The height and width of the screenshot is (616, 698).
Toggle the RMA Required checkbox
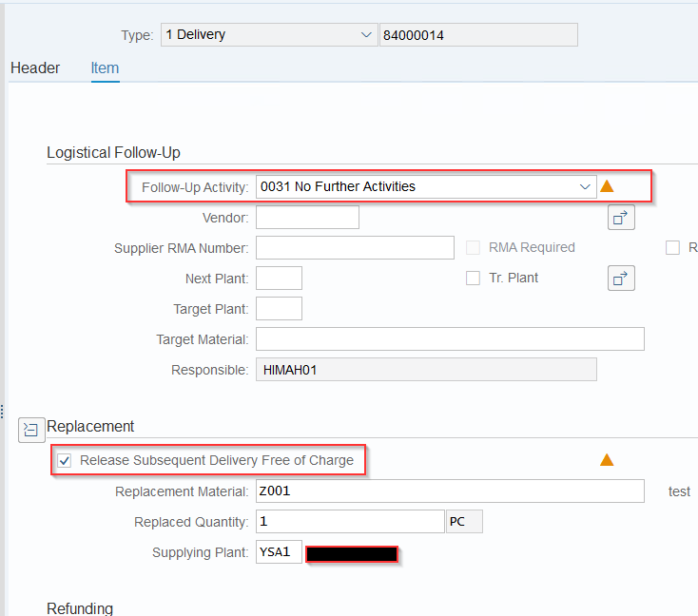473,247
